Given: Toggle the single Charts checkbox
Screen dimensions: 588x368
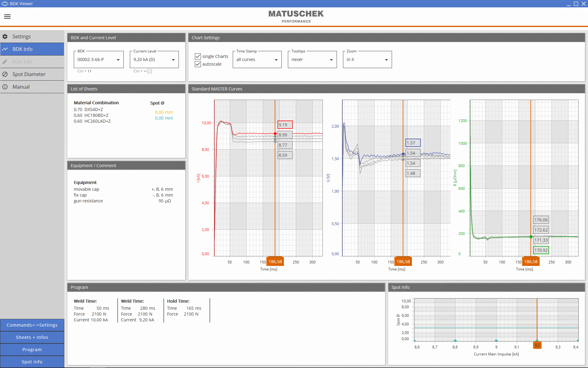Looking at the screenshot, I should pyautogui.click(x=198, y=55).
